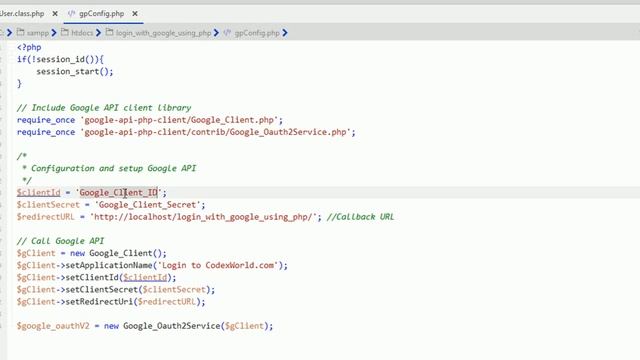This screenshot has width=640, height=360.
Task: Click the 'Google_Client_ID' string value
Action: click(x=119, y=192)
